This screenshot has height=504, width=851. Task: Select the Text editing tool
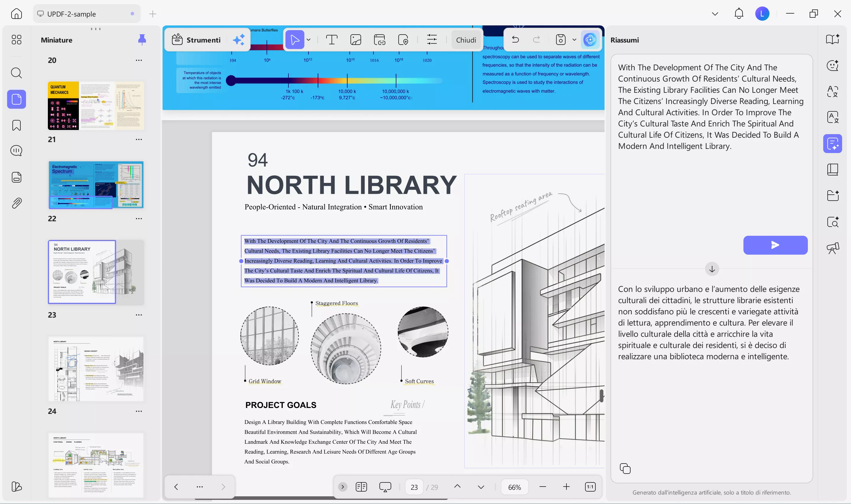point(332,39)
